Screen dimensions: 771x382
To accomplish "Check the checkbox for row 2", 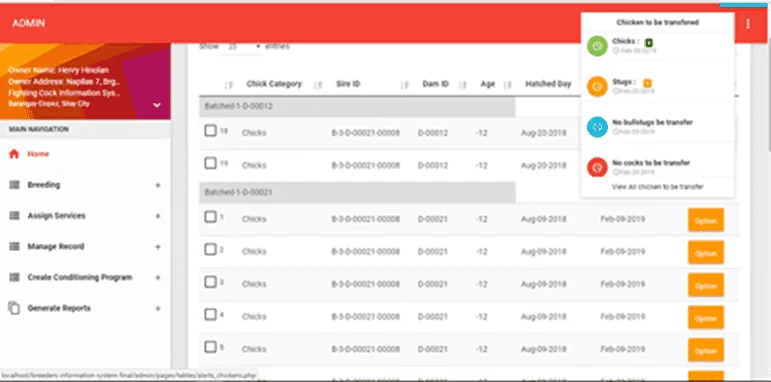I will coord(210,249).
